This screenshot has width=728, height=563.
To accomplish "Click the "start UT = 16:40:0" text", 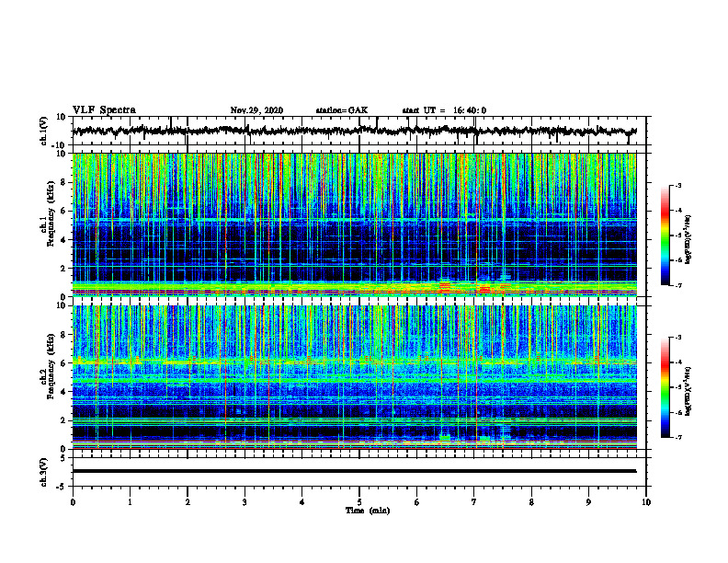I will (x=444, y=110).
